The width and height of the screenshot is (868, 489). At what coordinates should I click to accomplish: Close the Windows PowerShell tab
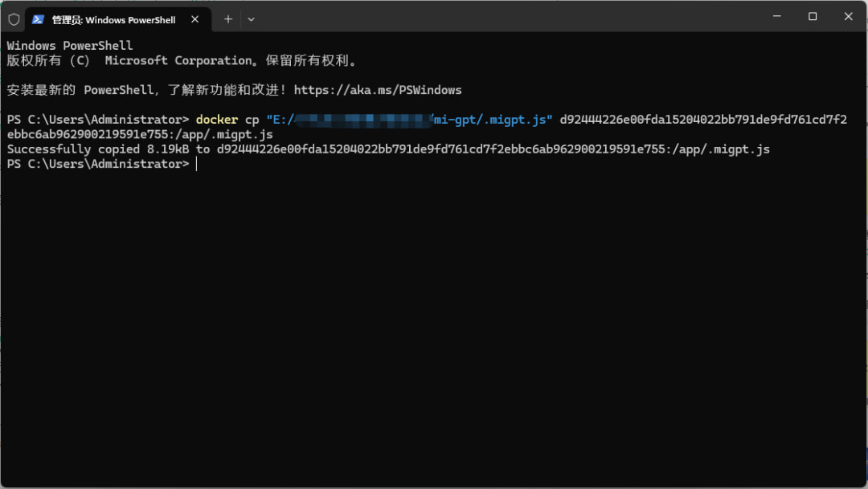pos(194,19)
